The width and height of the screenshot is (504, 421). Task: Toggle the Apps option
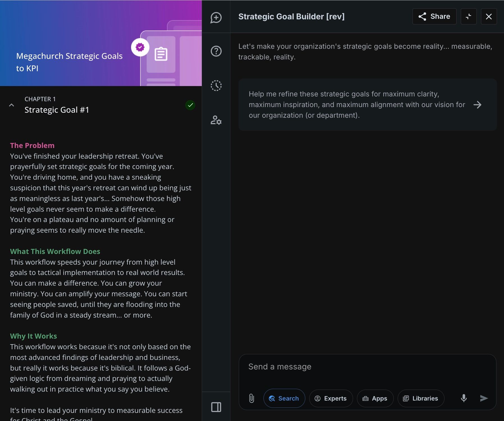(x=375, y=398)
